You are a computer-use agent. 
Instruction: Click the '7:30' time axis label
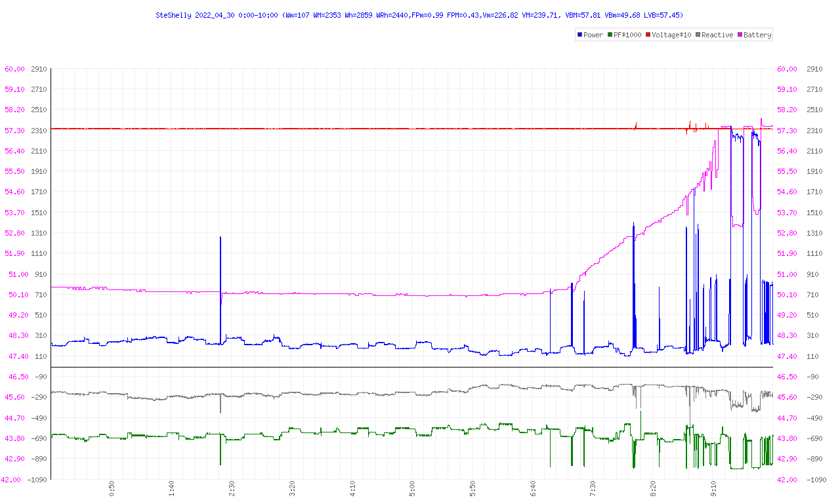point(593,490)
